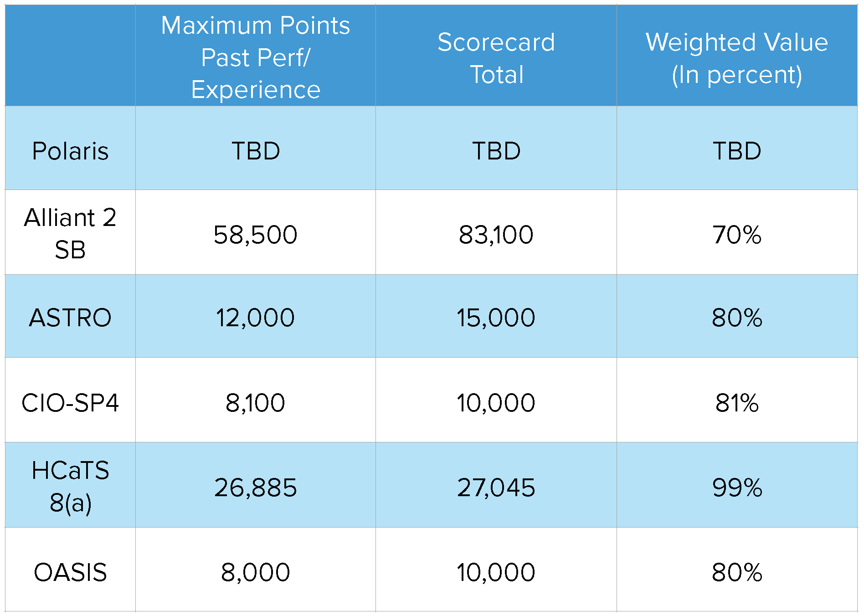Screen dimensions: 864x616
Task: Click the Scorecard Total column header
Action: pyautogui.click(x=496, y=58)
